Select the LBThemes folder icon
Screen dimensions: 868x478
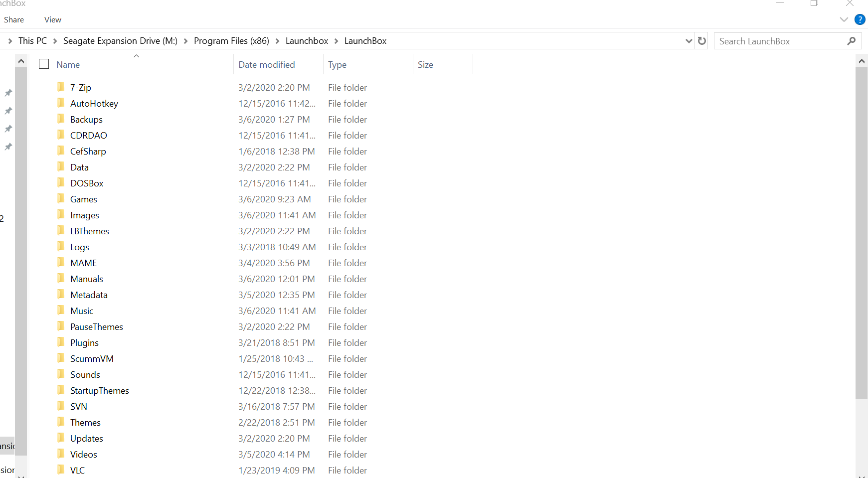[x=61, y=231]
